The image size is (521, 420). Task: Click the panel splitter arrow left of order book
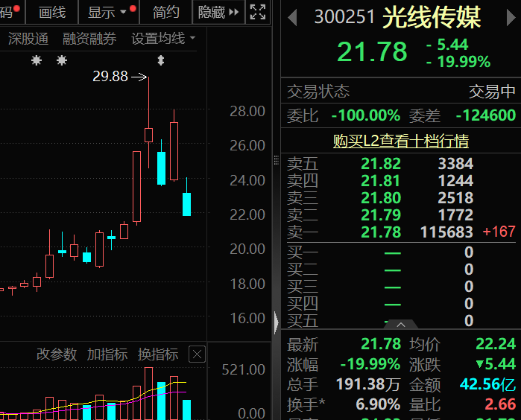[277, 322]
